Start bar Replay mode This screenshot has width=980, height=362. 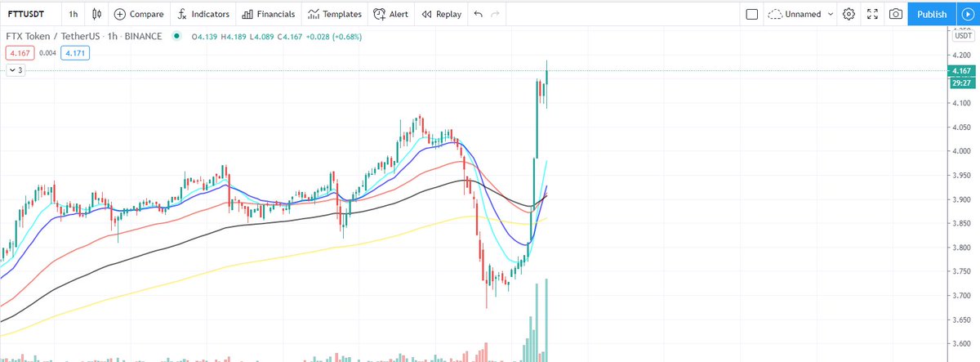[x=442, y=14]
